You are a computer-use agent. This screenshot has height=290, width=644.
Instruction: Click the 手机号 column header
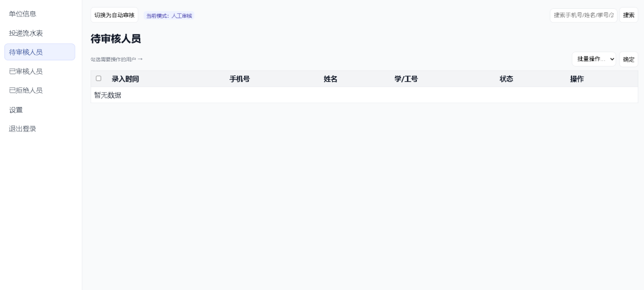click(x=240, y=79)
